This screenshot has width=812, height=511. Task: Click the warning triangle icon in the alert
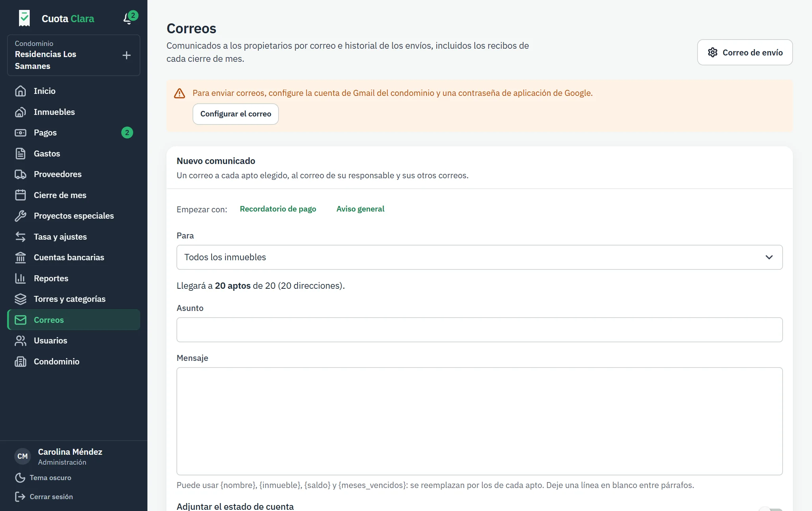[180, 93]
